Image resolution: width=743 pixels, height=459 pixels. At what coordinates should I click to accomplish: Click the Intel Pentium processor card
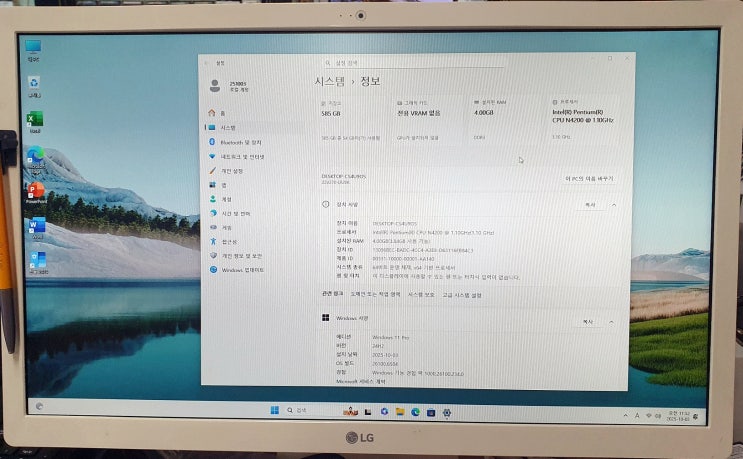tap(584, 120)
